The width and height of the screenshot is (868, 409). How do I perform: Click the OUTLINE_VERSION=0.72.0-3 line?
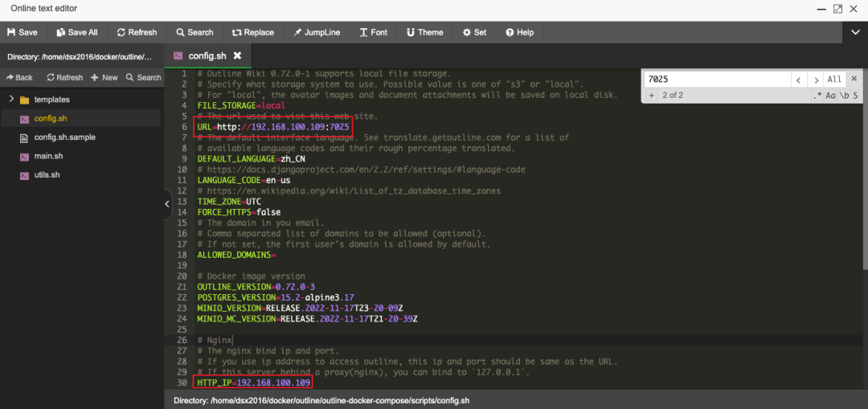click(x=256, y=287)
